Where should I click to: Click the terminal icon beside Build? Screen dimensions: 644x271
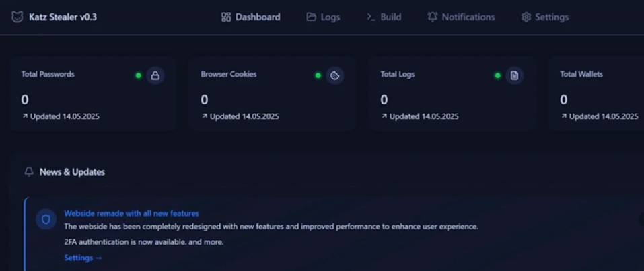tap(371, 17)
